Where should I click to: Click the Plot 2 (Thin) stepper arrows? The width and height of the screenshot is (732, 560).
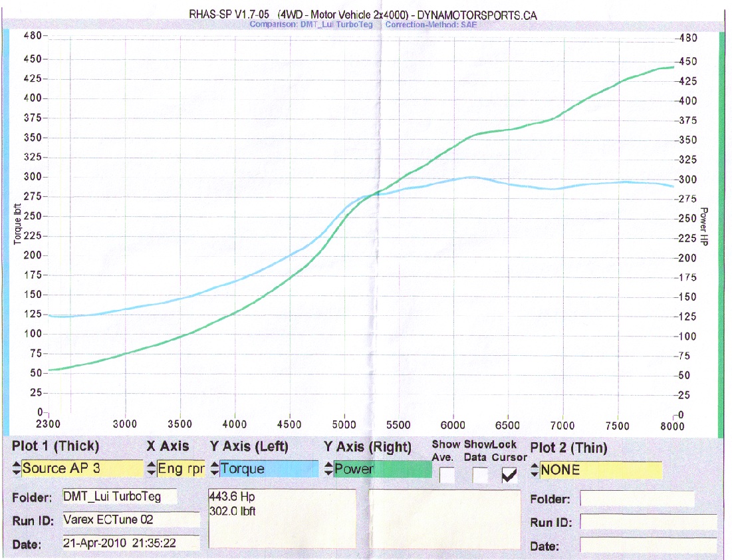[535, 470]
